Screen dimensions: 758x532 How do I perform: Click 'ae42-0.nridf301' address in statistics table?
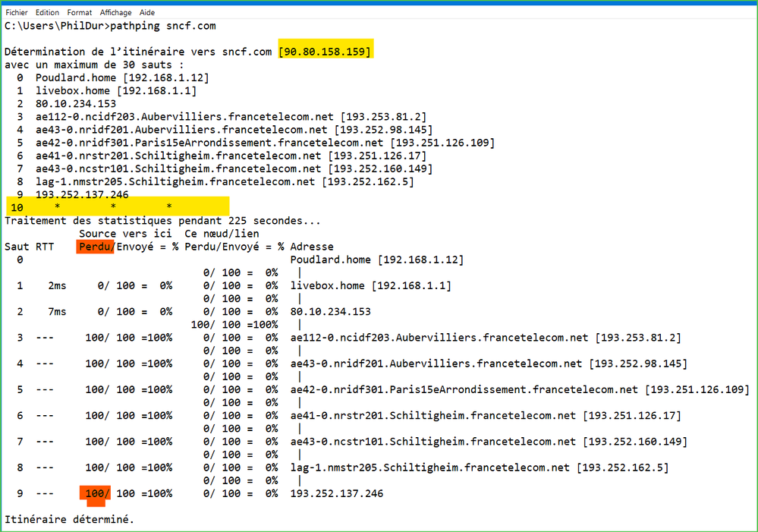pos(520,391)
